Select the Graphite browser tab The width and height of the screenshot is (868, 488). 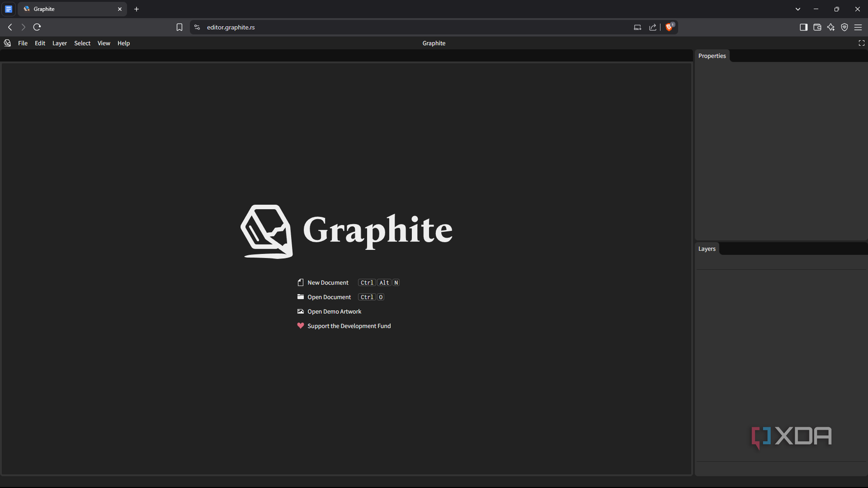(72, 9)
